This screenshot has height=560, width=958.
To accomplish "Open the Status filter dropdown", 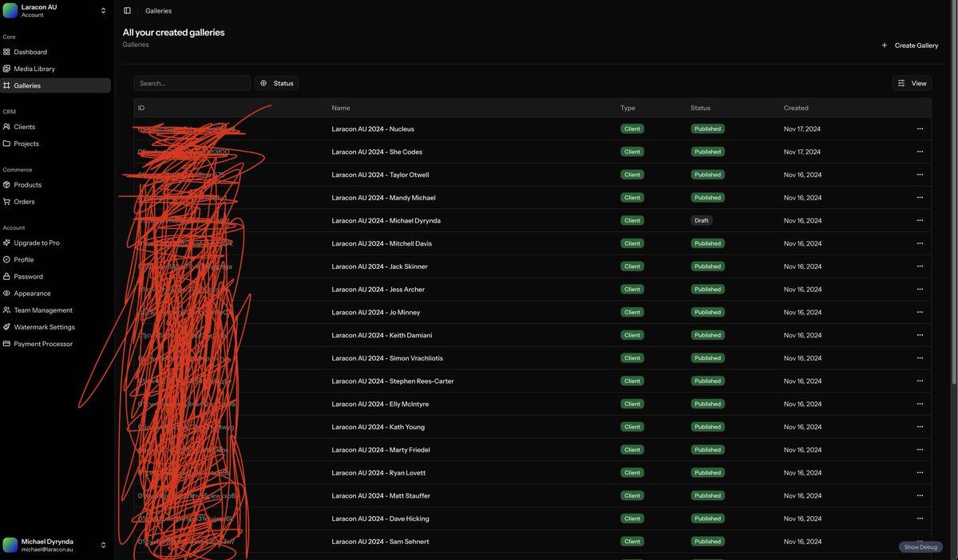I will 276,83.
